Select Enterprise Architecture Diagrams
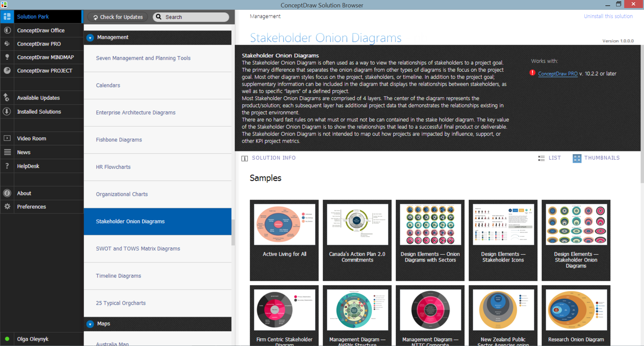 pos(158,112)
